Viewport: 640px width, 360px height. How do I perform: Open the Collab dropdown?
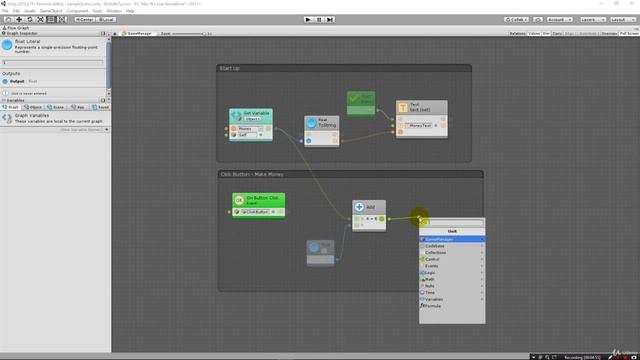(516, 20)
